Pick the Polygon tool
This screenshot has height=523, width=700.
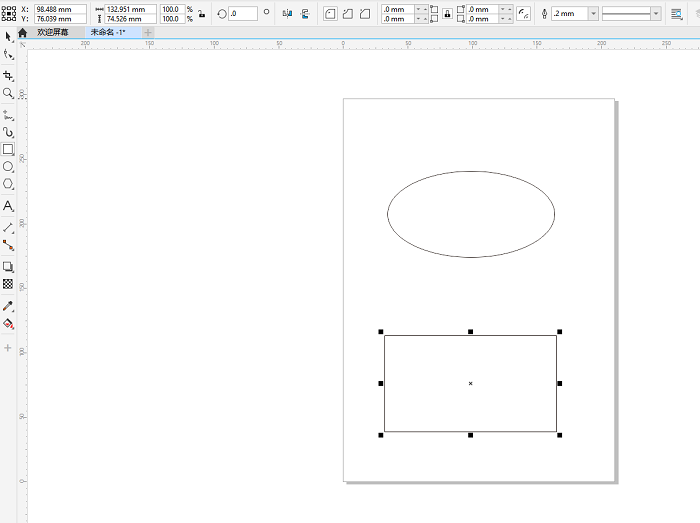pyautogui.click(x=8, y=184)
